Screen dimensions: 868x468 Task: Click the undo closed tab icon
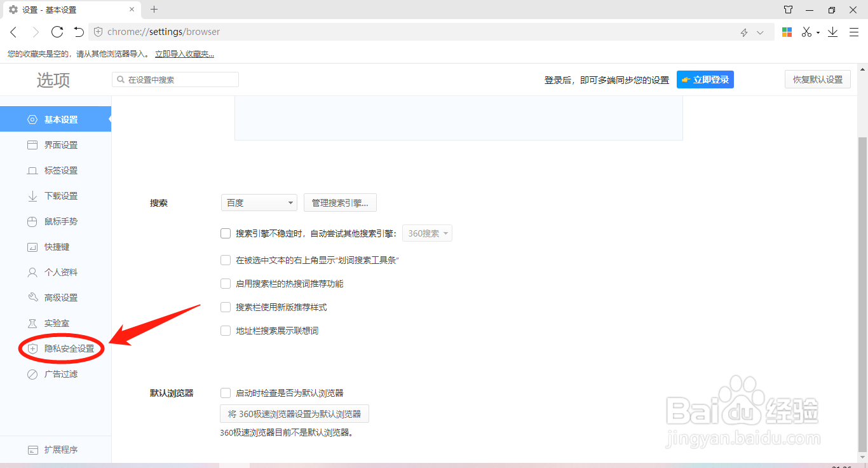click(79, 32)
